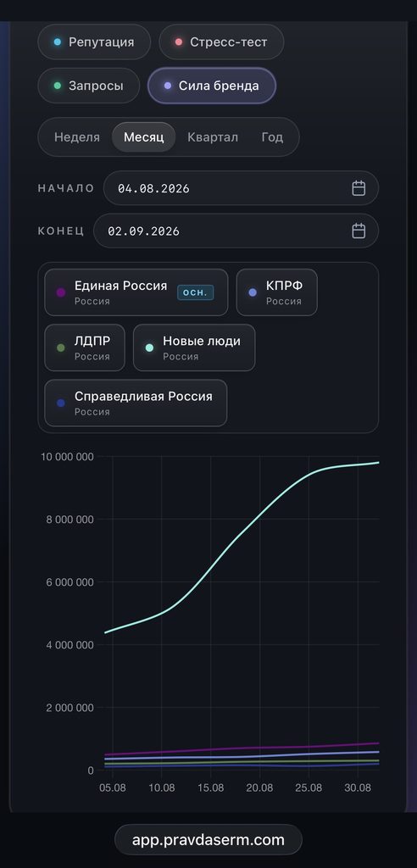Toggle the Единая Россия series chip

[136, 292]
